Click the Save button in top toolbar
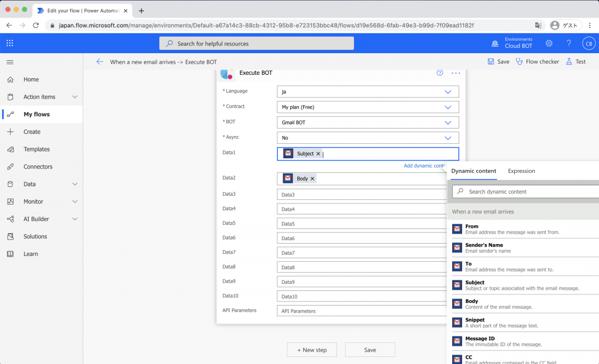This screenshot has width=599, height=364. [x=498, y=62]
